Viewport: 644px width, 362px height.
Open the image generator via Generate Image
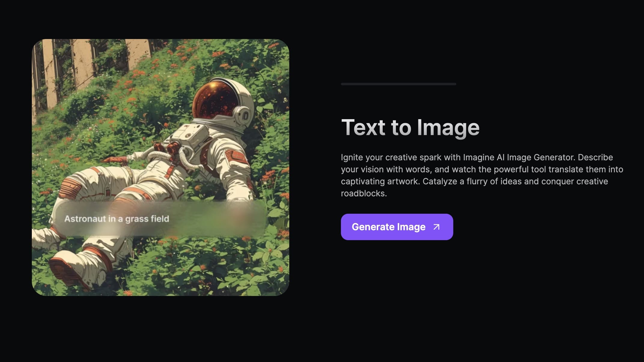[x=396, y=227]
